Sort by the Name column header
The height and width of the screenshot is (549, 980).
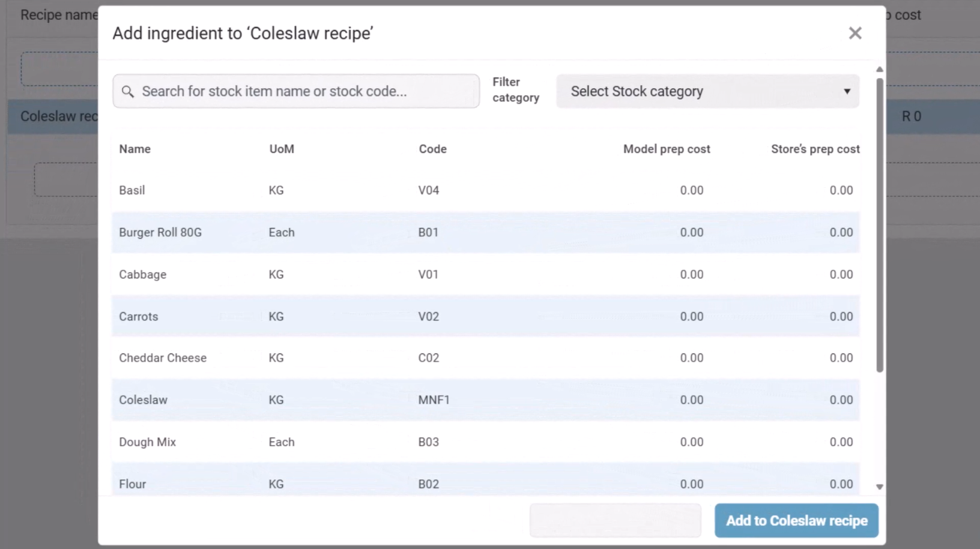135,149
